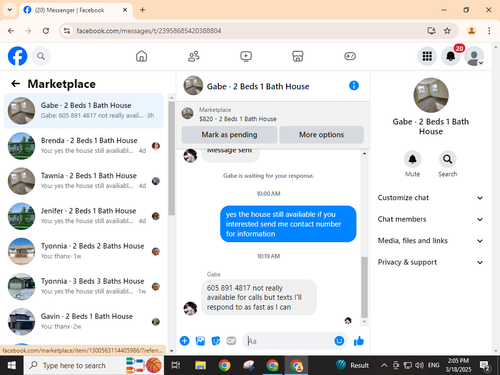Open the Friends icon in top nav

[194, 56]
